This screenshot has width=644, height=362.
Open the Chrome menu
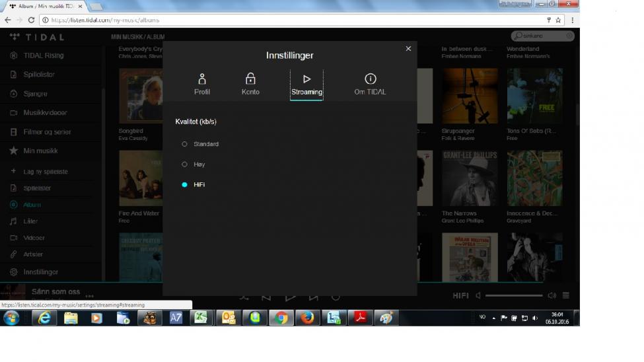(573, 20)
